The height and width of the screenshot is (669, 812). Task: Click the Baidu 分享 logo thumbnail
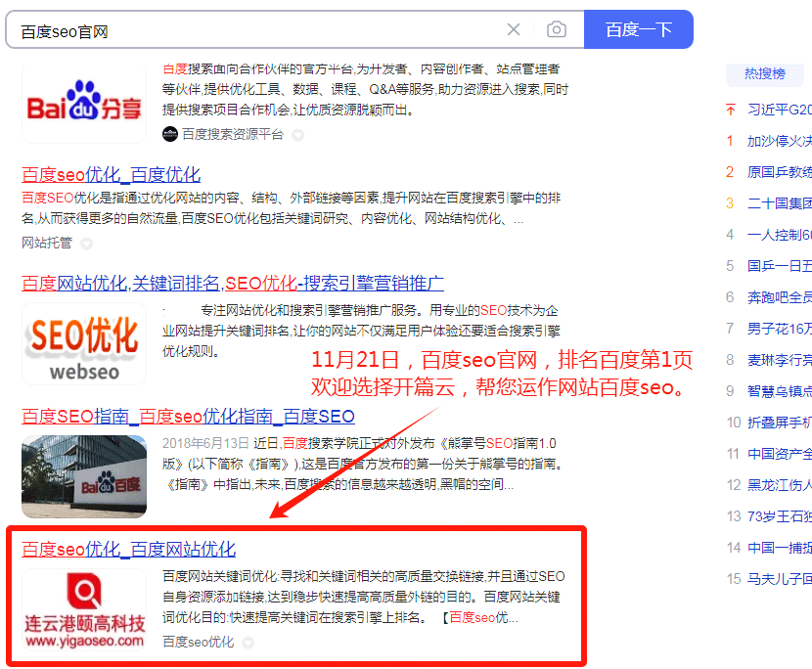click(x=84, y=105)
